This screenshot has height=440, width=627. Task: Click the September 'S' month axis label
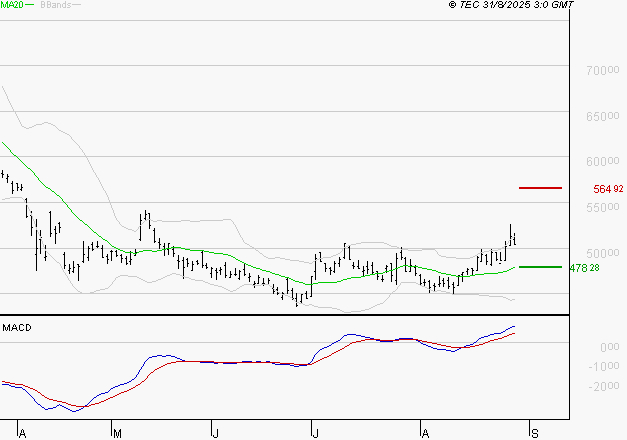tap(535, 434)
